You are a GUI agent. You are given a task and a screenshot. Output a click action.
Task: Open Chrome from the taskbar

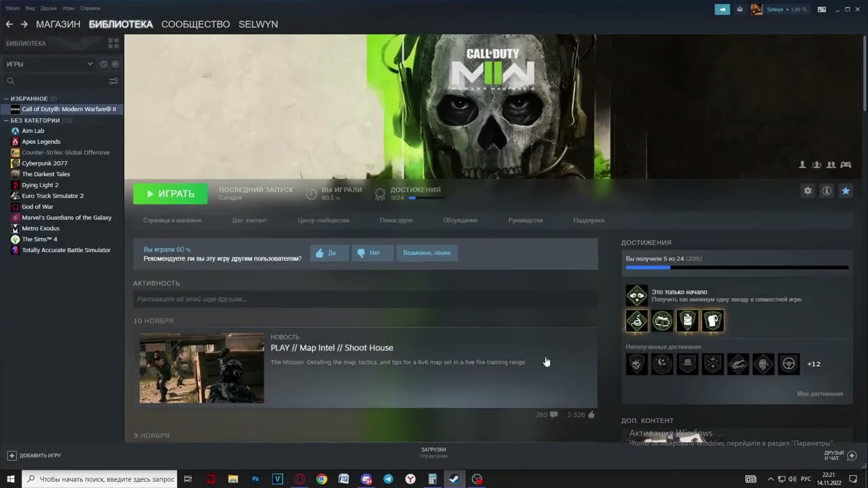pos(321,479)
